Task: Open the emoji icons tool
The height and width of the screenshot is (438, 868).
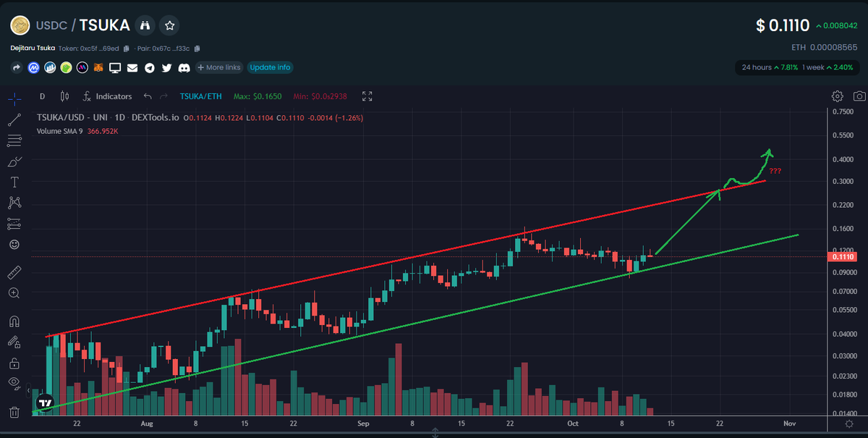Action: 14,245
